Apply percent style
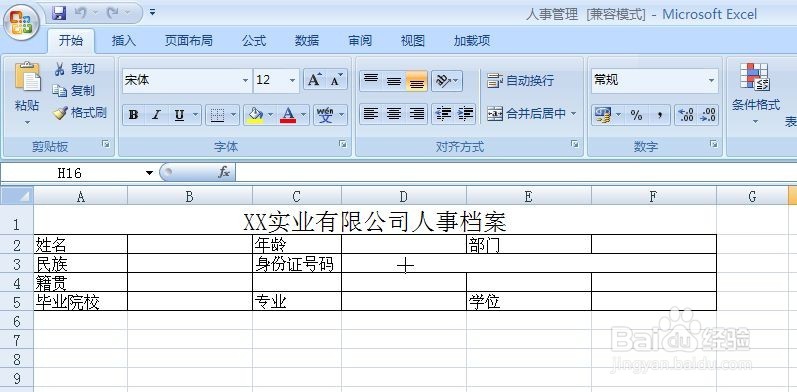 636,115
